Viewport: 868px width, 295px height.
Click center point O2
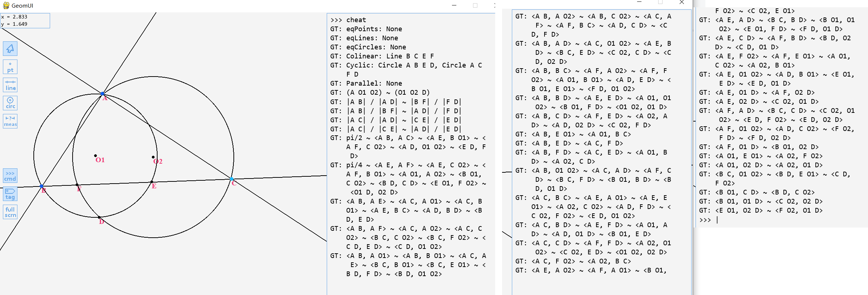pos(153,157)
